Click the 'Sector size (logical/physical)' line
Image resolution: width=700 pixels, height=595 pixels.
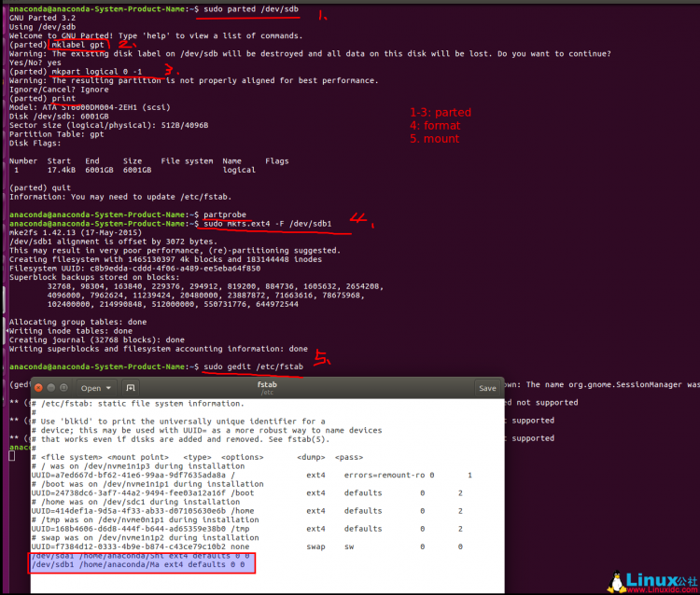click(x=109, y=125)
